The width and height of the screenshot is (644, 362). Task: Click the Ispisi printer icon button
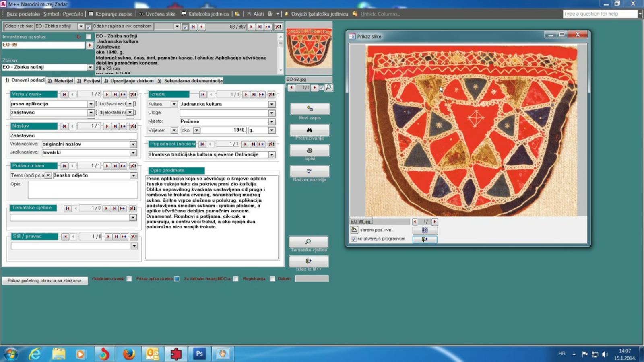(310, 150)
